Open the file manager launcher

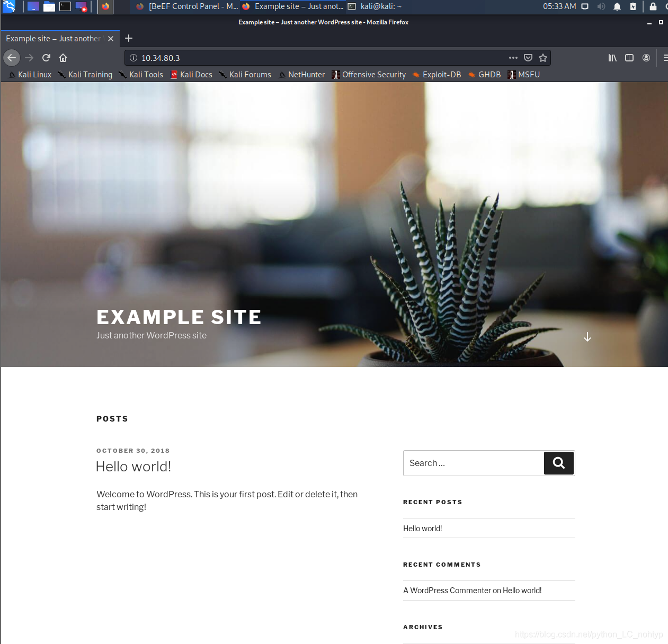point(49,6)
